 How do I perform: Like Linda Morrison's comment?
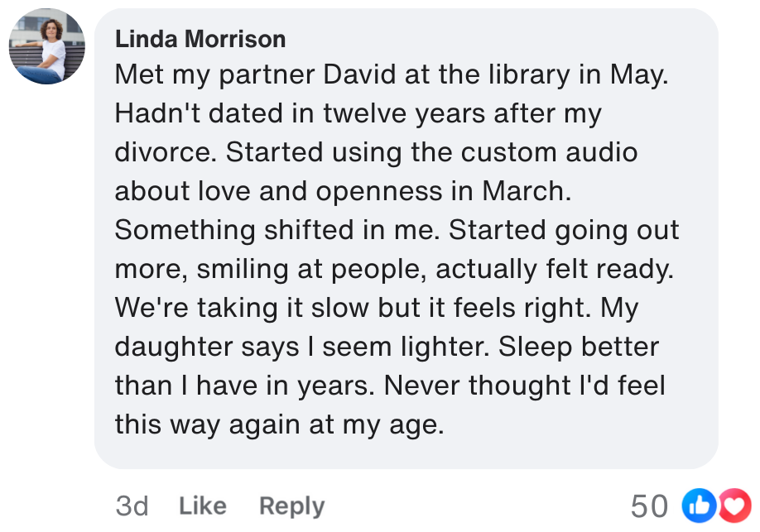[x=203, y=506]
